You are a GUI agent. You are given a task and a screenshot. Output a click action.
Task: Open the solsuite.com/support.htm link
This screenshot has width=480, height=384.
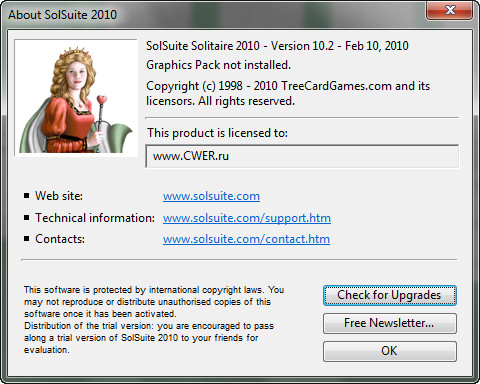(x=247, y=218)
